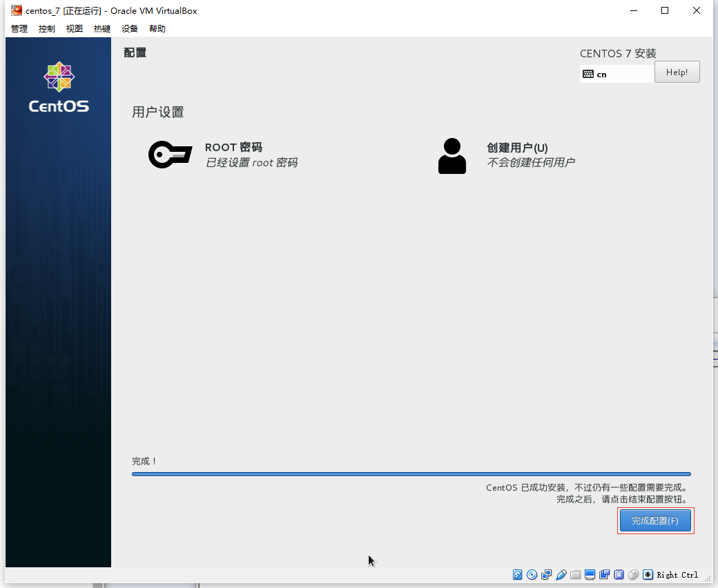Click the shared folders status icon
This screenshot has height=588, width=718.
point(576,575)
